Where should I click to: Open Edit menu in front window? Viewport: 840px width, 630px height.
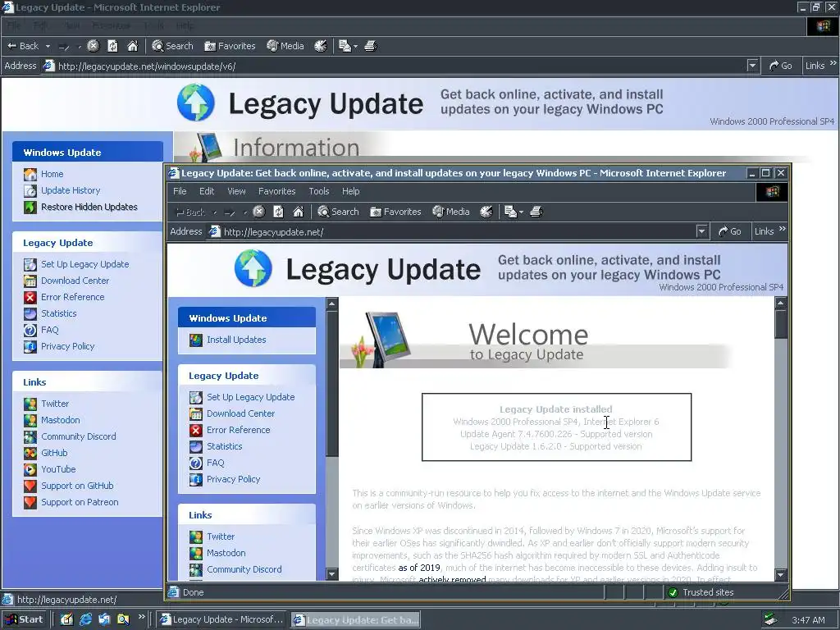tap(207, 191)
